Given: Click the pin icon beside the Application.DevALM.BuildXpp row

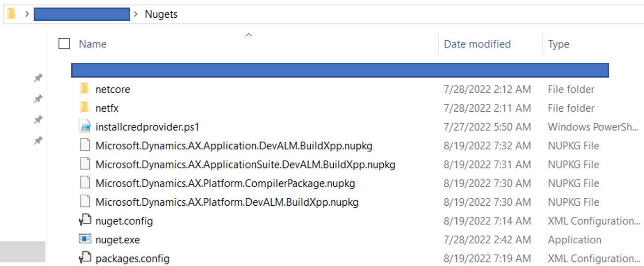Looking at the screenshot, I should coord(39,141).
